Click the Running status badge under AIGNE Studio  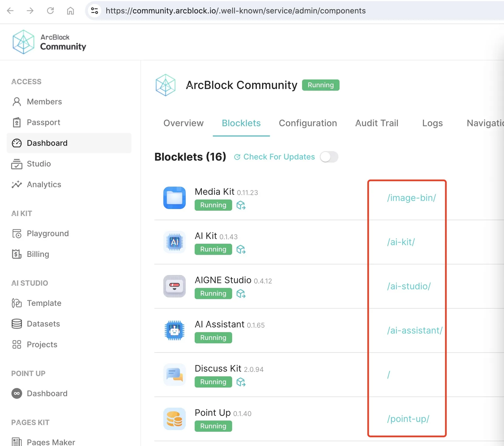tap(213, 293)
